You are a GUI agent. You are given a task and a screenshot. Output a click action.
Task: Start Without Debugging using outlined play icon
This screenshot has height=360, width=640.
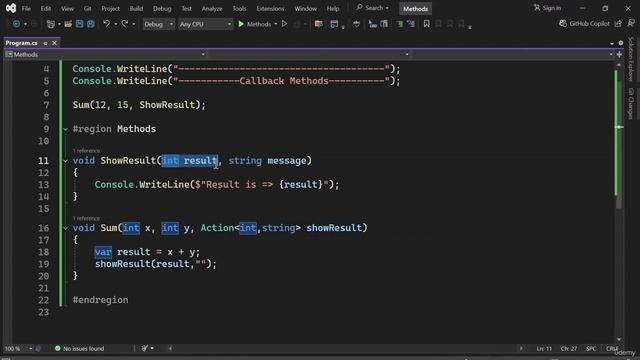coord(284,24)
